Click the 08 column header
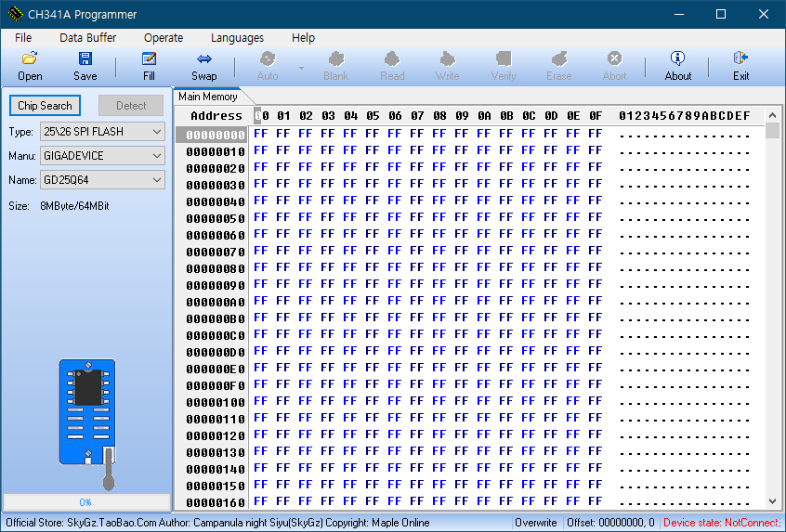 [x=439, y=116]
